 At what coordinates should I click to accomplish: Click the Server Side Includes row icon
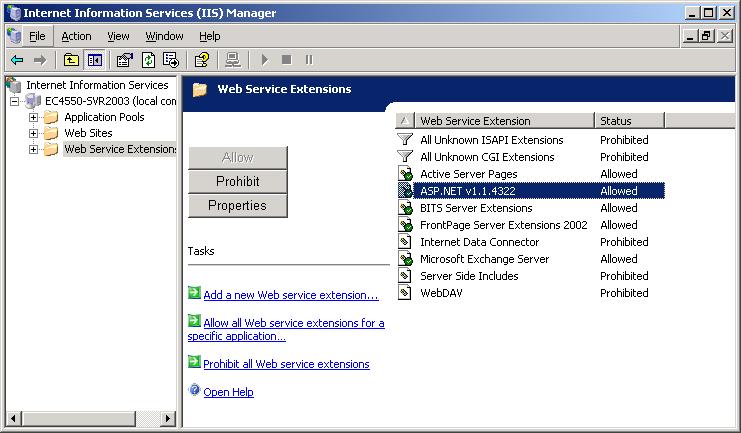coord(405,276)
